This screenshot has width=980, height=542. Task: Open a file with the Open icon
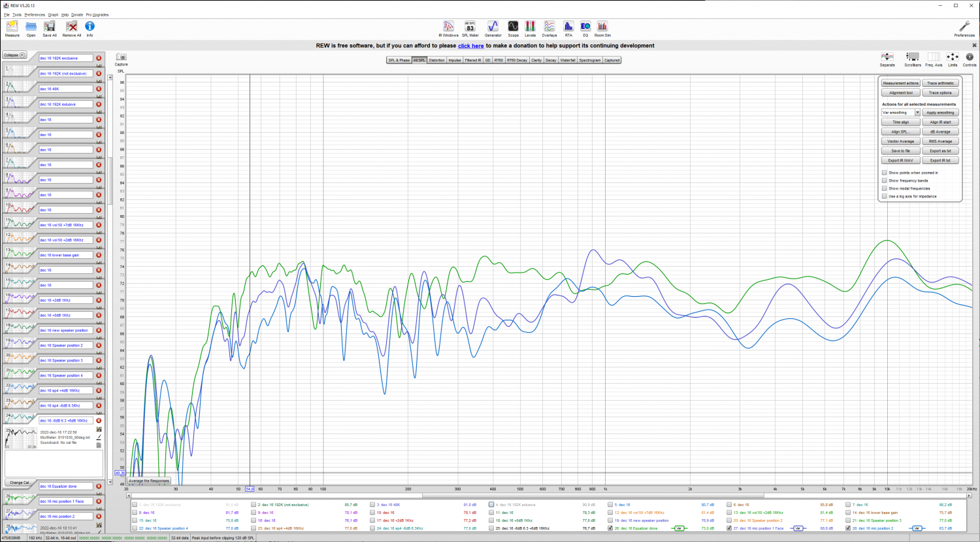[x=31, y=26]
